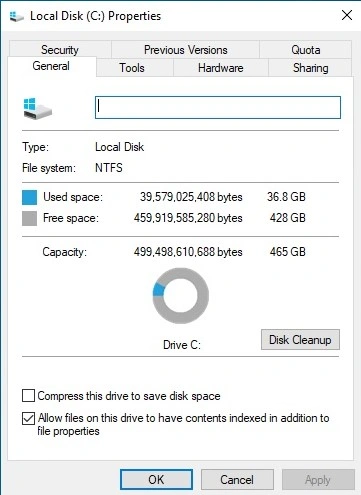Switch to the Security tab

coord(60,49)
